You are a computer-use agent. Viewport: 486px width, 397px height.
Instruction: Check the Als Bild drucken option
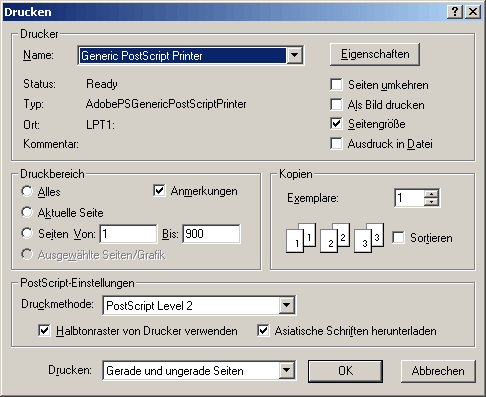click(336, 105)
